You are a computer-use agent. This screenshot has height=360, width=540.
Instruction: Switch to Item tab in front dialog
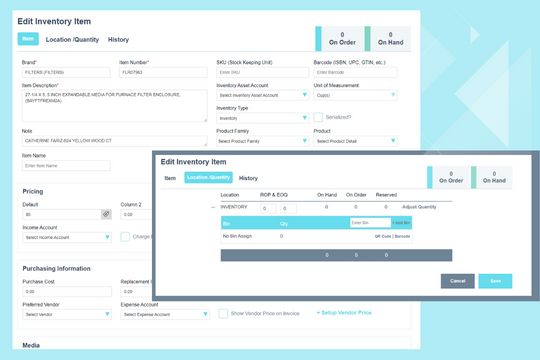click(170, 178)
